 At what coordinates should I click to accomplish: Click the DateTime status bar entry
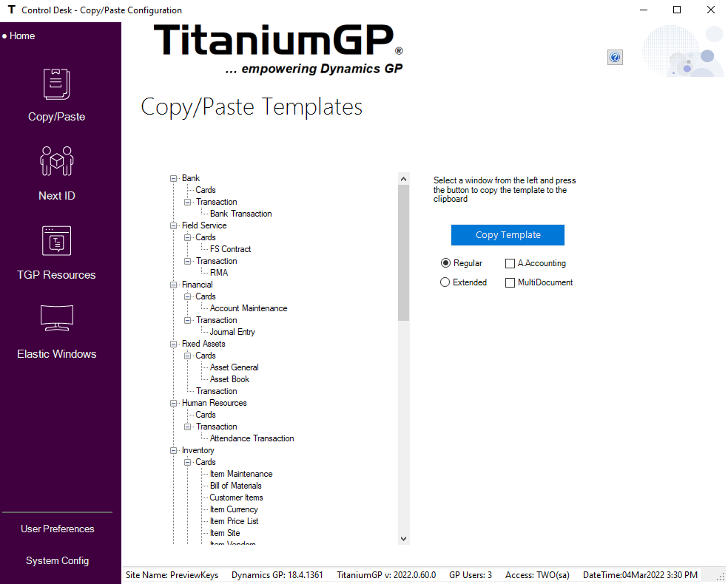[640, 575]
